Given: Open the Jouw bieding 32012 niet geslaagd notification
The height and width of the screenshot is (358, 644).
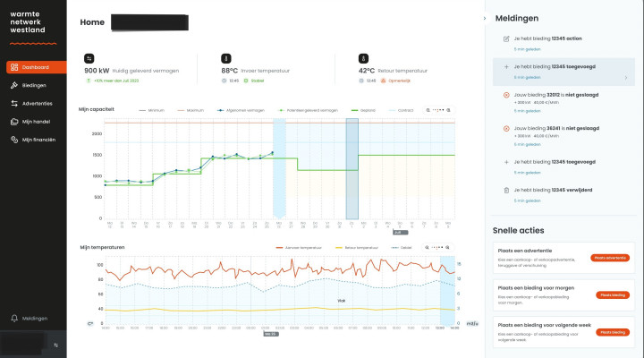Looking at the screenshot, I should pos(563,102).
